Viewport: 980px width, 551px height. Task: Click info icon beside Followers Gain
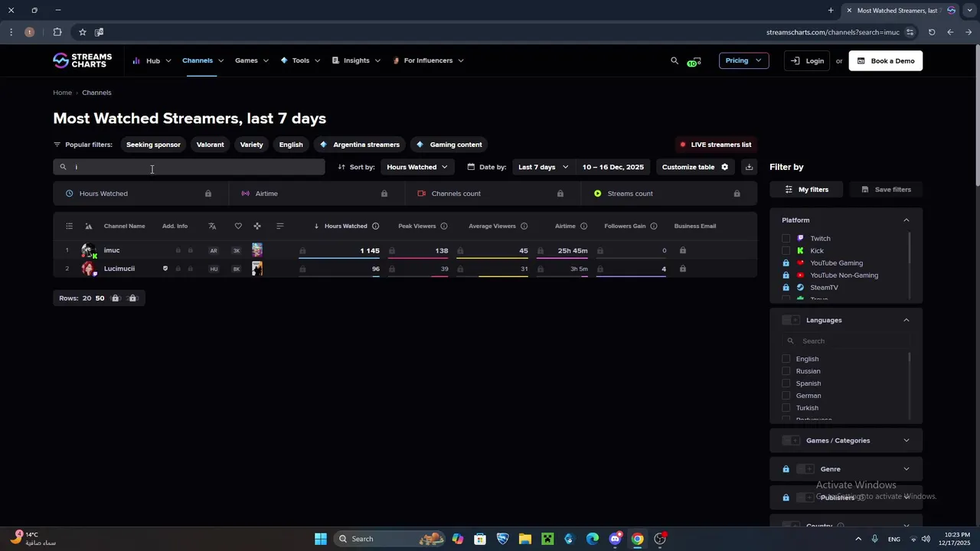(x=654, y=226)
